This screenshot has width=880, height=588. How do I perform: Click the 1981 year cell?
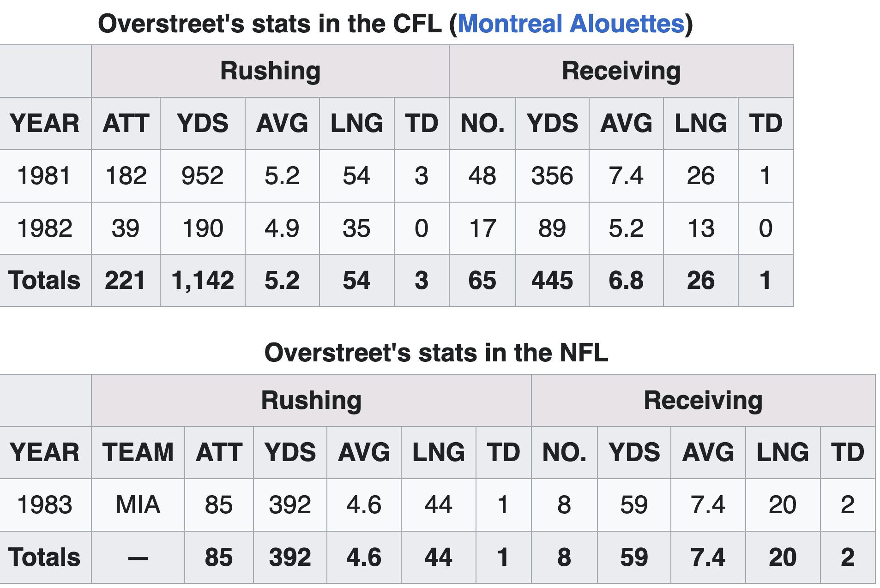click(x=44, y=176)
